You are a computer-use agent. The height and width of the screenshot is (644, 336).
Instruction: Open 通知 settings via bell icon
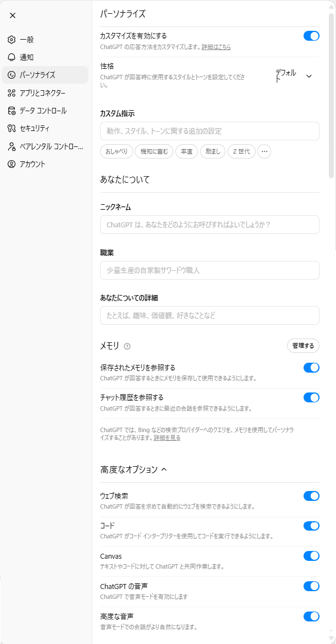[x=12, y=57]
